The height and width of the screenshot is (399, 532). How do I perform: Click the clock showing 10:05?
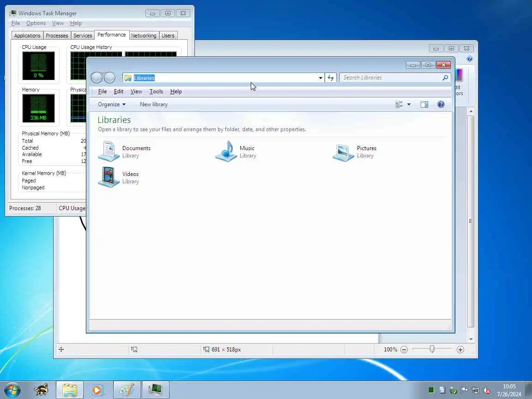[x=509, y=387]
